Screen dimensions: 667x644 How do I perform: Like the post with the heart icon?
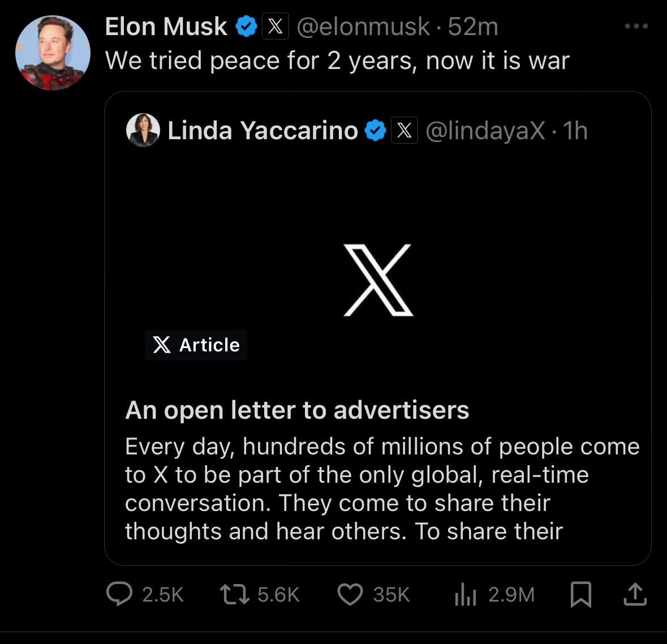[x=350, y=595]
